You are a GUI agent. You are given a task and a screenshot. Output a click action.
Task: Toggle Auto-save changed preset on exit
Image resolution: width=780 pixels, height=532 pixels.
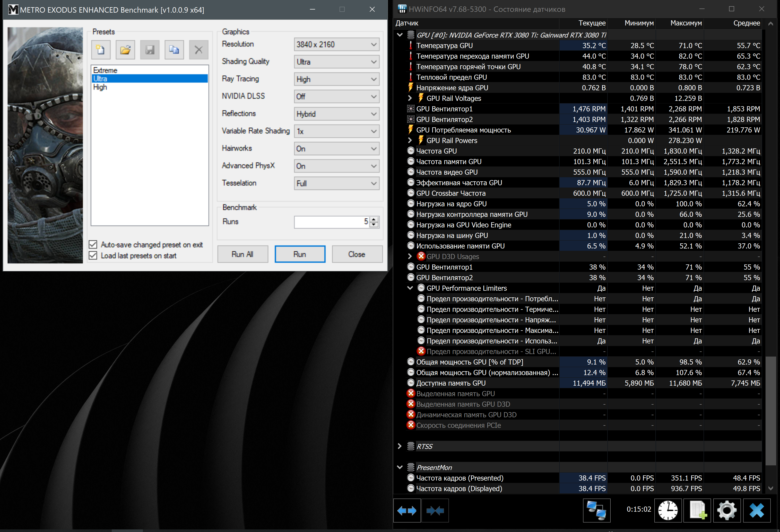pos(93,245)
